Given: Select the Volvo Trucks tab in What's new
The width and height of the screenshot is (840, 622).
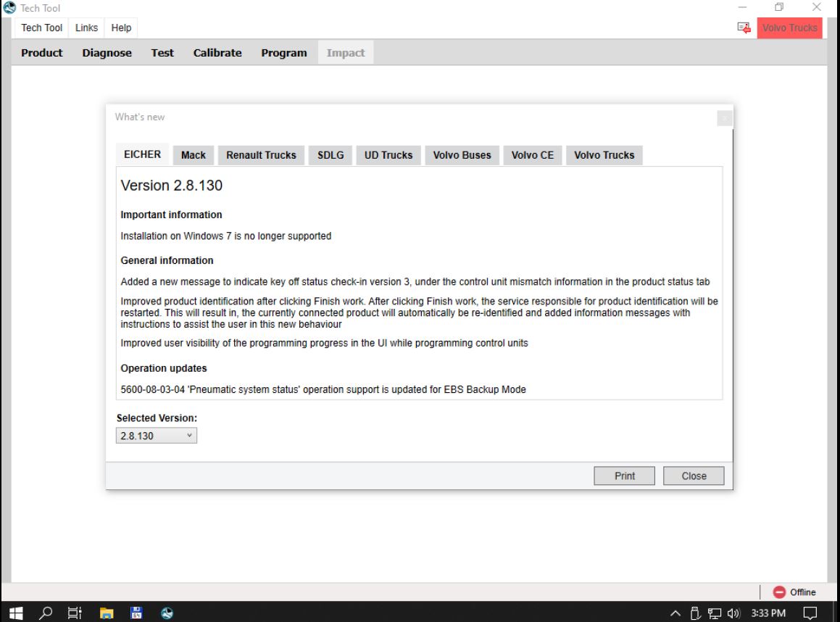Looking at the screenshot, I should pos(604,155).
